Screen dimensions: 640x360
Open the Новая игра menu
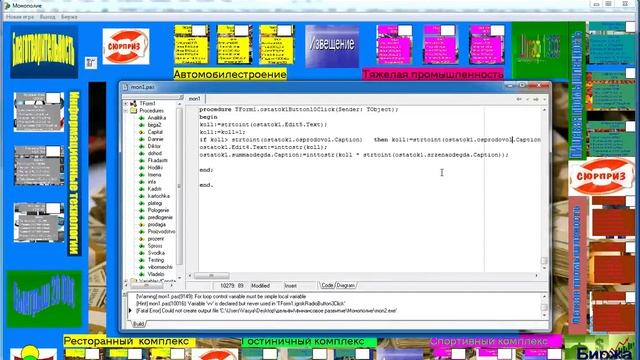point(20,17)
